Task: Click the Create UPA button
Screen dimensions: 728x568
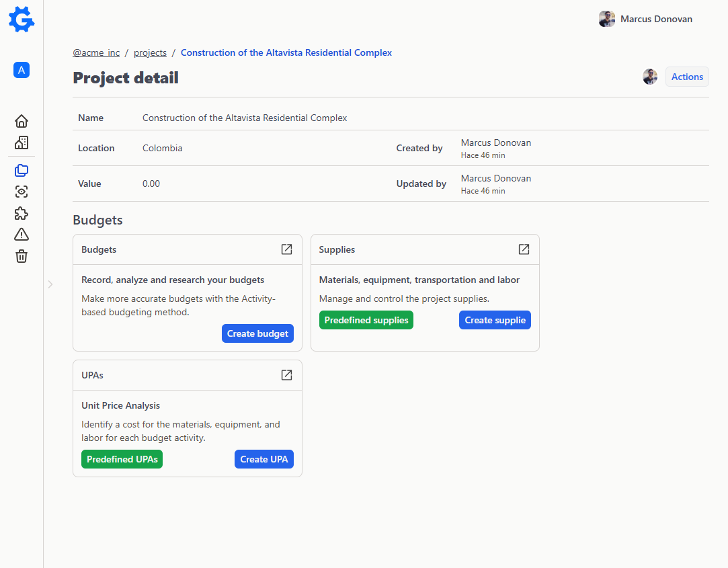Action: pos(264,458)
